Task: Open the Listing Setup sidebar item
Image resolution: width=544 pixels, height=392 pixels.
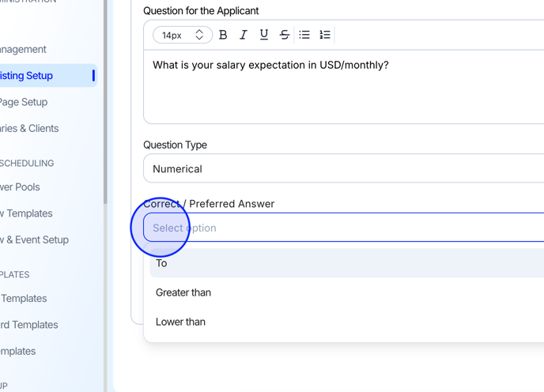Action: (27, 76)
